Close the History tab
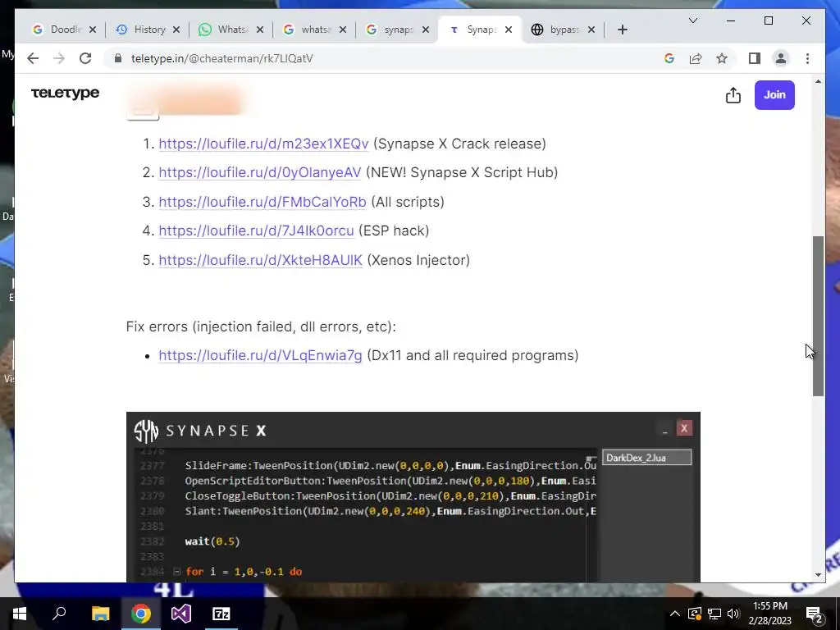840x630 pixels. pos(176,30)
